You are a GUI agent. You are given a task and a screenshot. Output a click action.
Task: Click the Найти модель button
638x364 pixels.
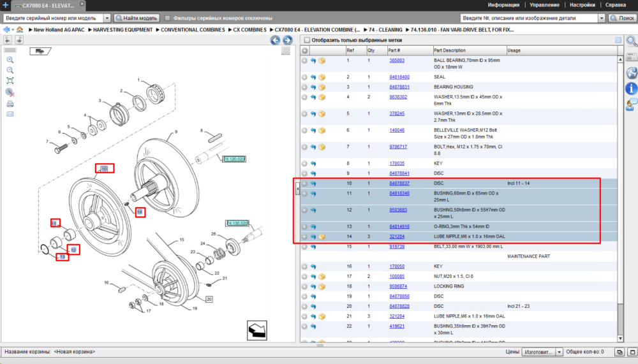click(137, 18)
